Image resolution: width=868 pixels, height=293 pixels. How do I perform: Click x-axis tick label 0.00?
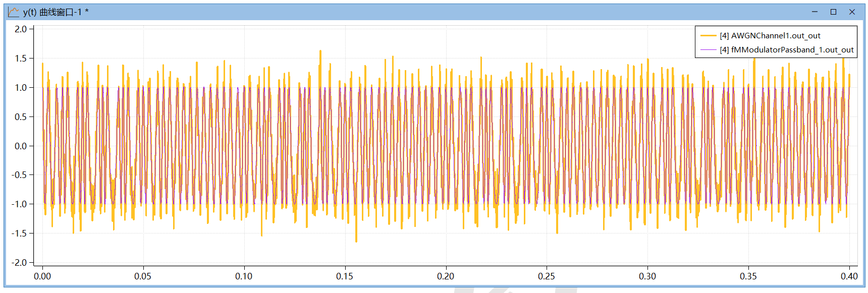42,276
